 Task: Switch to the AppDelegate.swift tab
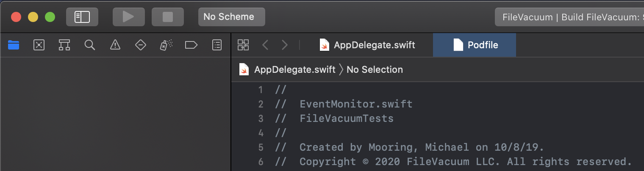point(367,45)
